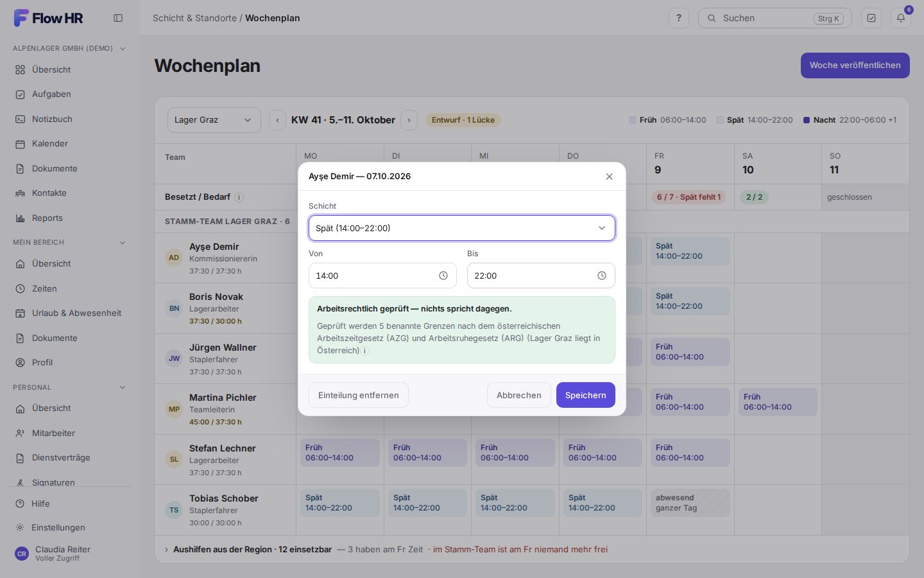
Task: Close the Ayşe Demir shift dialog
Action: pyautogui.click(x=610, y=177)
